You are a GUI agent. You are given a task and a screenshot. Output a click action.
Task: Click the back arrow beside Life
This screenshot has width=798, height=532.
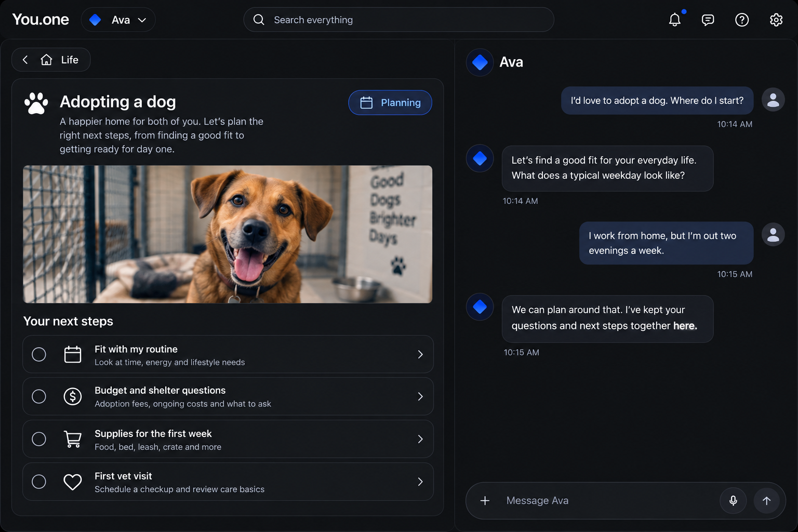(x=25, y=60)
